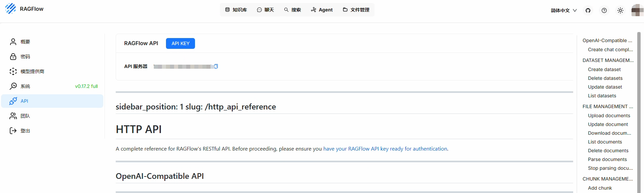
Task: Jump to DATASET MANAGEMENT anchor
Action: [x=608, y=60]
